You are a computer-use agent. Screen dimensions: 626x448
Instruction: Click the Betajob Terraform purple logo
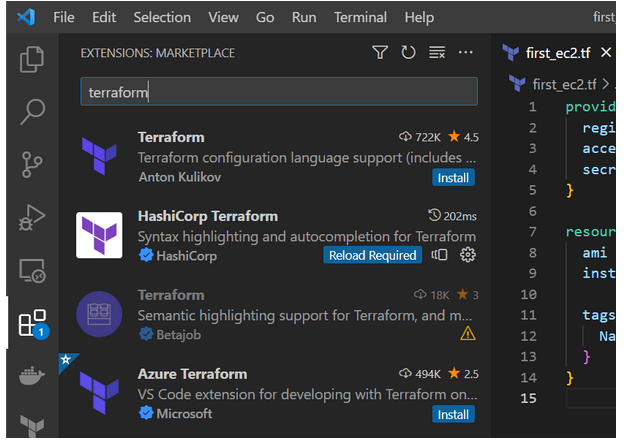pos(99,314)
